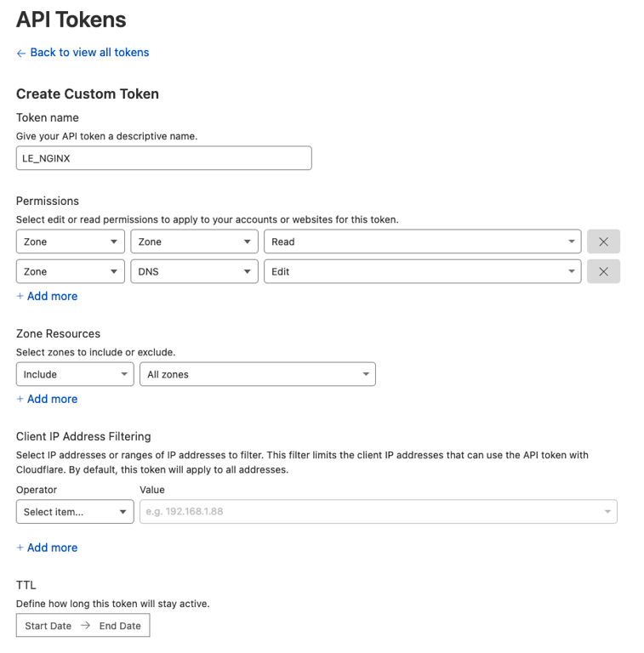The image size is (644, 653).
Task: Expand the Read access level dropdown
Action: click(423, 241)
